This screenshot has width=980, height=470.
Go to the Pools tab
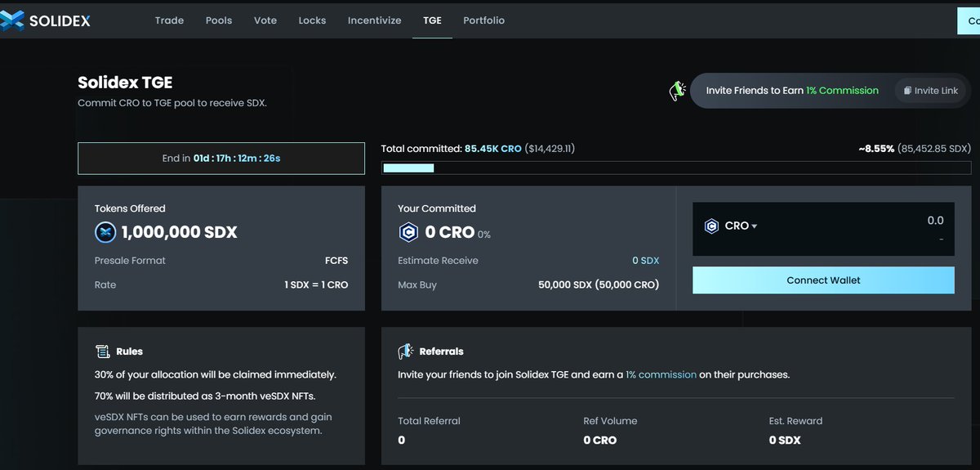click(219, 20)
